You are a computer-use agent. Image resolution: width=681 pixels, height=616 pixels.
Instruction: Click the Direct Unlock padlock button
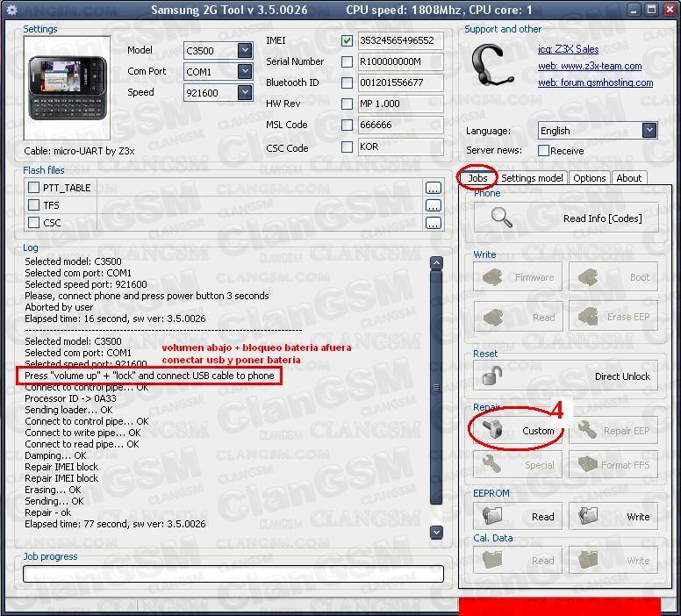[566, 376]
